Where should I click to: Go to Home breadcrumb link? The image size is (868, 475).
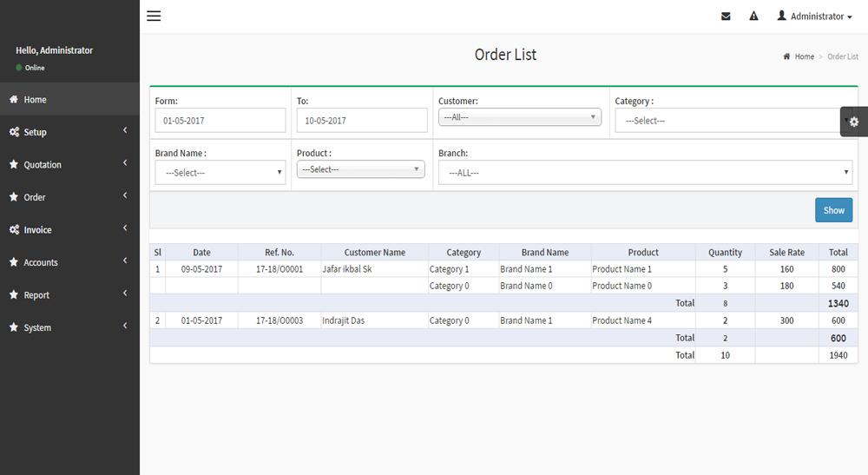tap(805, 56)
